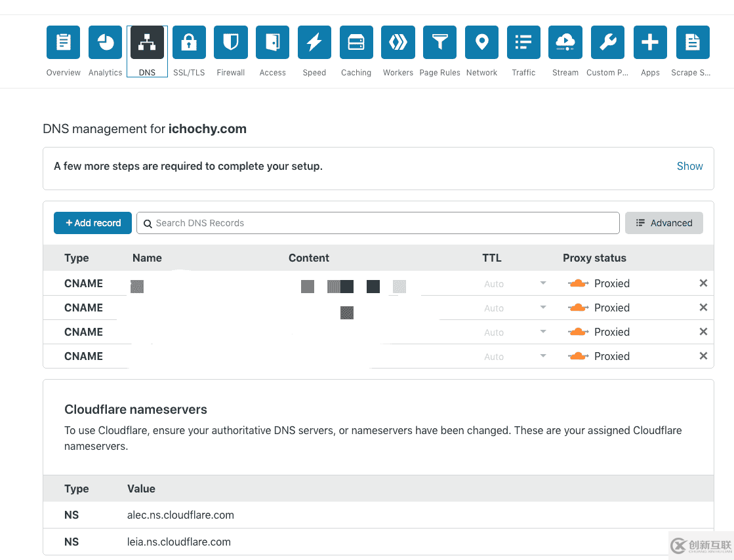
Task: Open the Speed lightning bolt icon
Action: click(314, 43)
